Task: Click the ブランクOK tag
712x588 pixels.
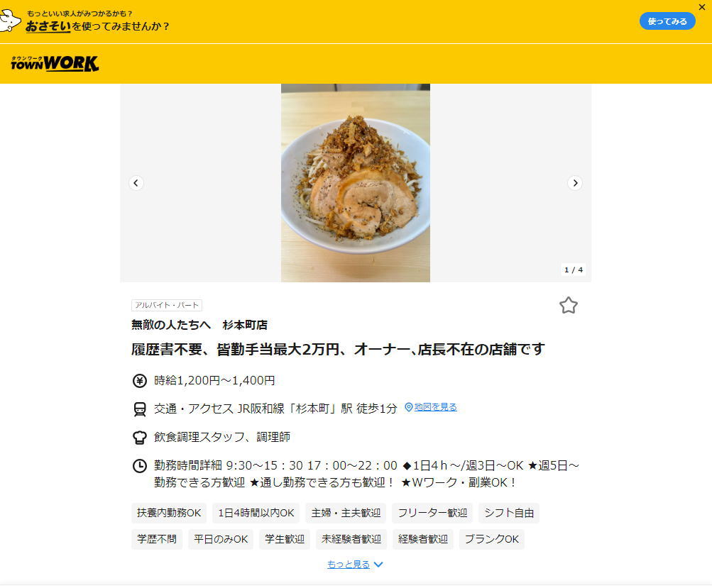Action: click(x=491, y=539)
